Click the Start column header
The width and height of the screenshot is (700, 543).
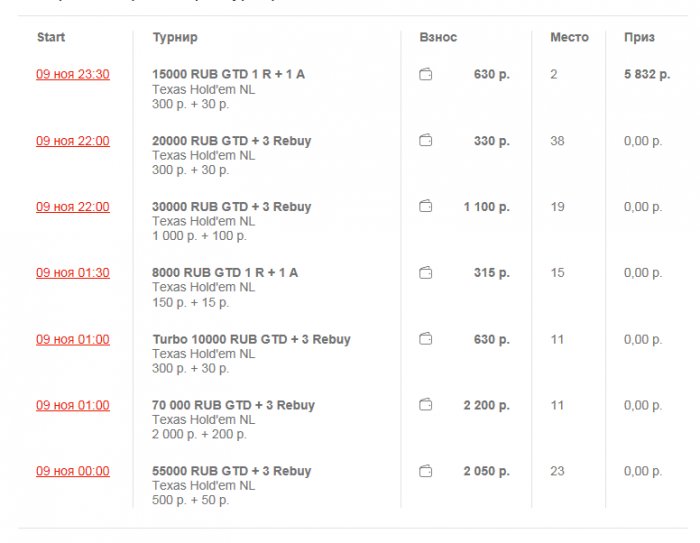coord(51,37)
